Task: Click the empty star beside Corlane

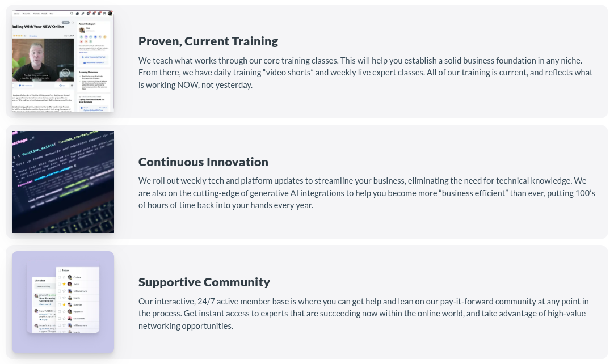Action: click(x=64, y=277)
